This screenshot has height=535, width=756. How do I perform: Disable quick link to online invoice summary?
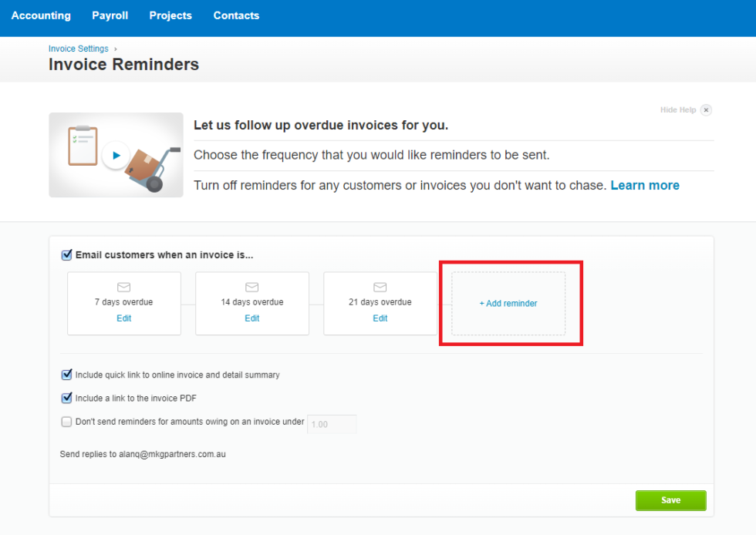pyautogui.click(x=66, y=375)
